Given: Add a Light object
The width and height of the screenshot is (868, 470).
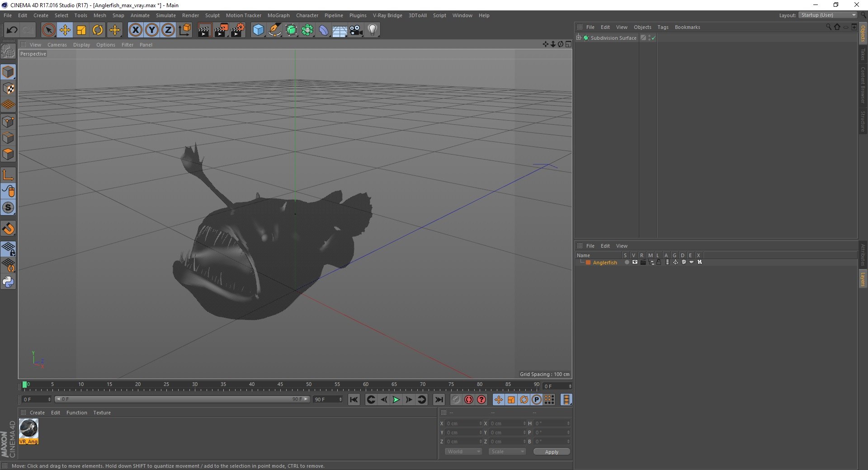Looking at the screenshot, I should coord(373,30).
